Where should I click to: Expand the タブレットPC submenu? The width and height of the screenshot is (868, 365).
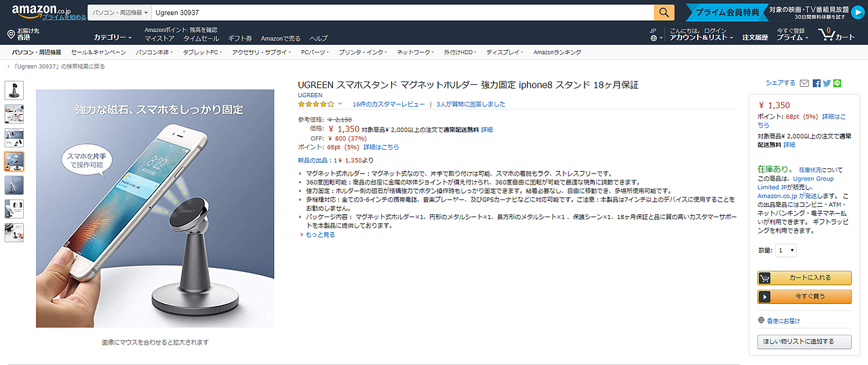(204, 52)
